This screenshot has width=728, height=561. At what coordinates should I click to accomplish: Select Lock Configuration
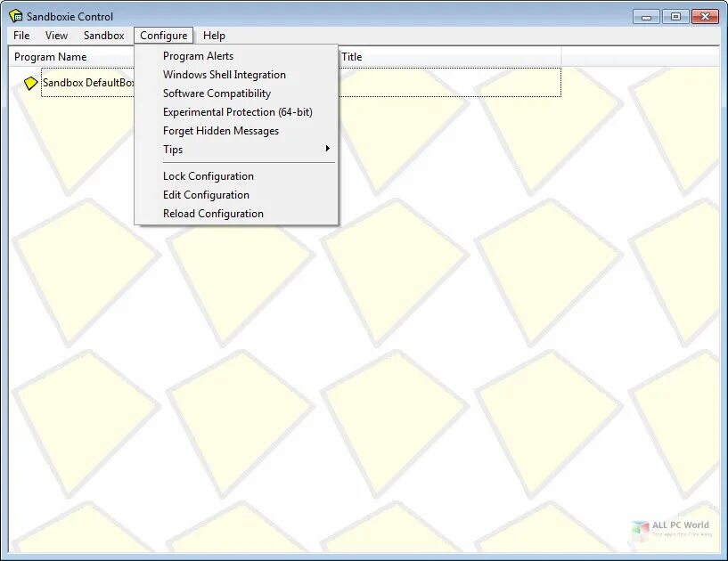(x=236, y=176)
